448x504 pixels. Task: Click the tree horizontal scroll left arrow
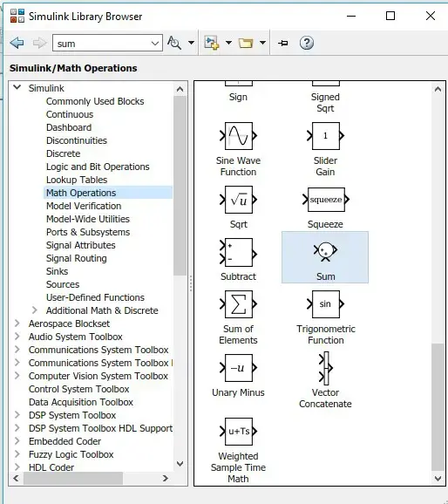pos(16,479)
